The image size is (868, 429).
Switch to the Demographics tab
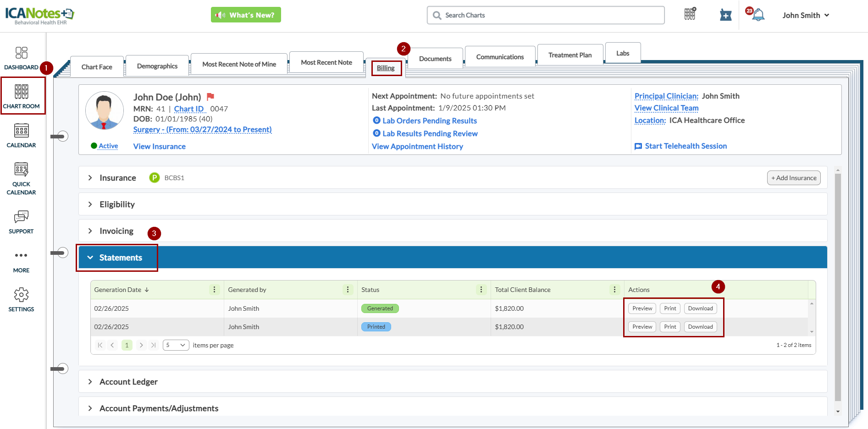coord(157,66)
